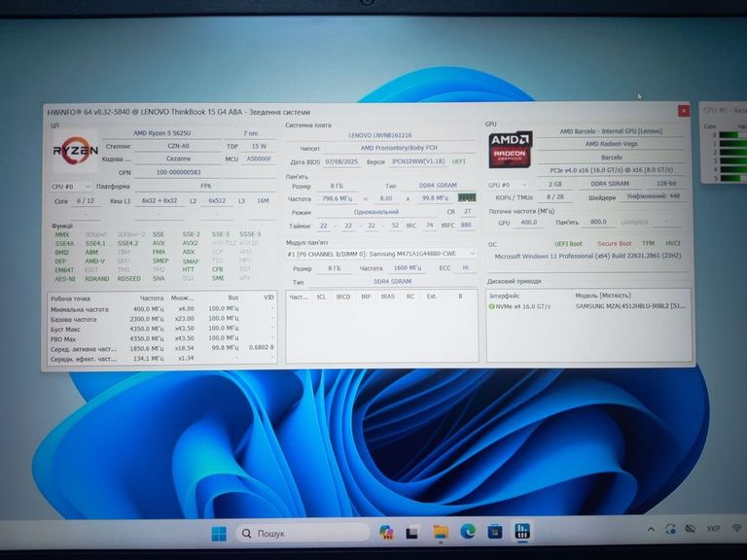The height and width of the screenshot is (560, 747).
Task: Click the Core 3 usage bar
Action: point(732,161)
